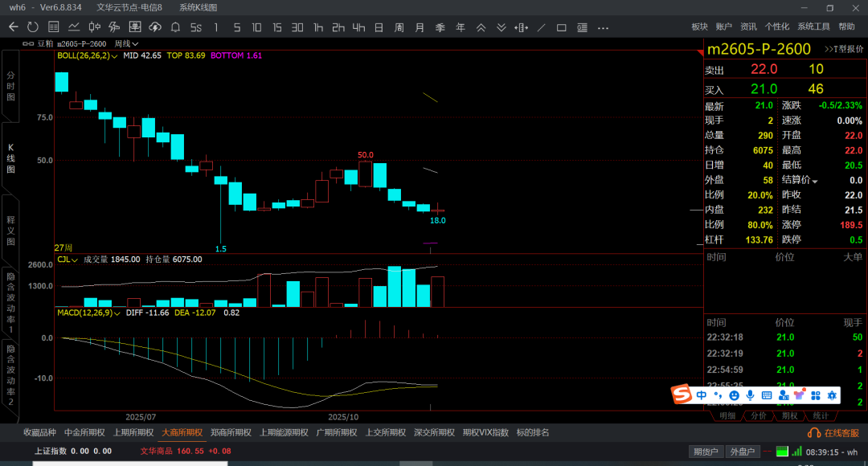
Task: Open 收藏品种 bottom tab
Action: (x=39, y=432)
